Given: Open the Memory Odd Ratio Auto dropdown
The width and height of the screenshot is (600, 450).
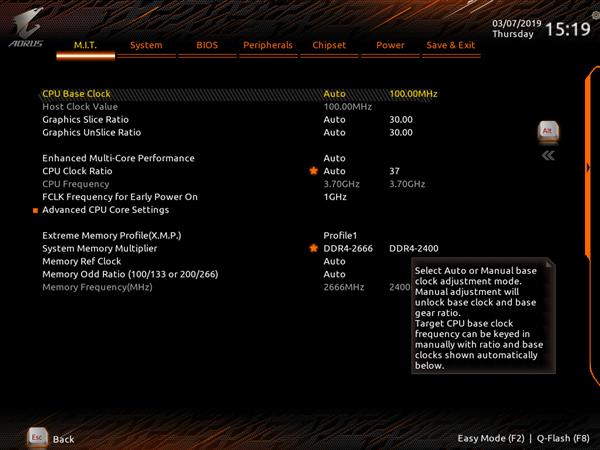Looking at the screenshot, I should (334, 274).
